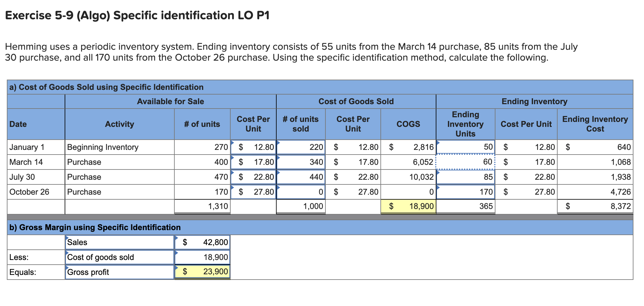Image resolution: width=644 pixels, height=306 pixels.
Task: Open the Cost of goods sold label dropdown
Action: 120,257
